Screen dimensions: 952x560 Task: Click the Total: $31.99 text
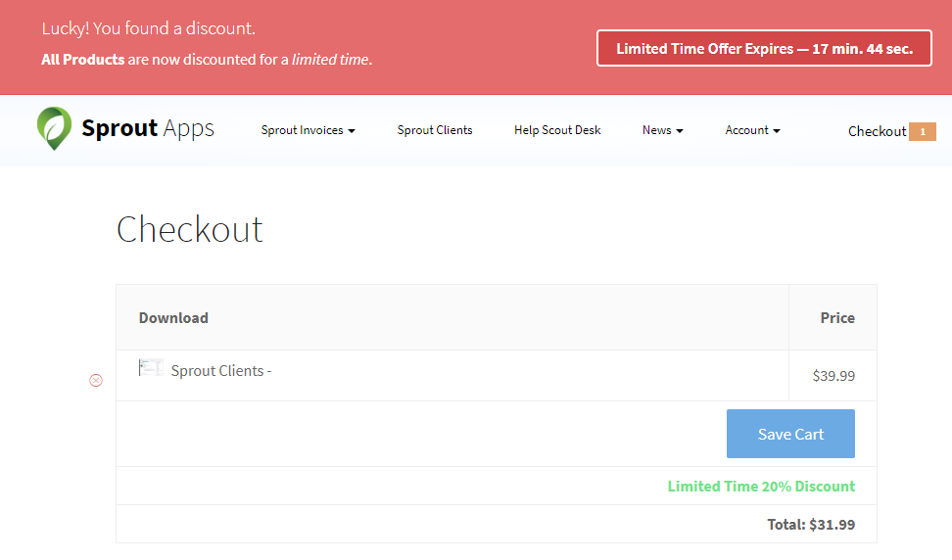coord(811,525)
